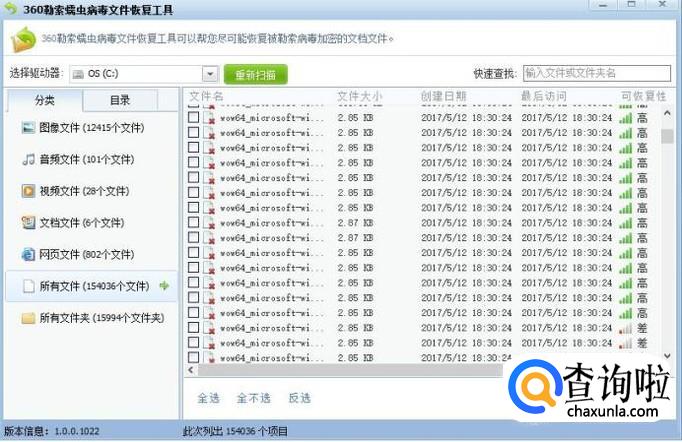
Task: Click the vertical scrollbar thumb
Action: click(667, 136)
